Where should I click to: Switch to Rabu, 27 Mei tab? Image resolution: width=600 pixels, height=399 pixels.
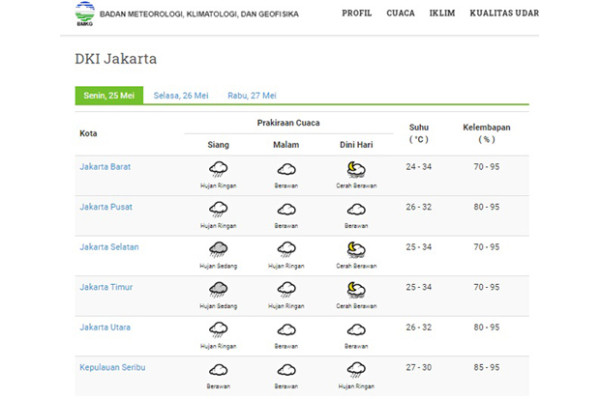point(252,96)
